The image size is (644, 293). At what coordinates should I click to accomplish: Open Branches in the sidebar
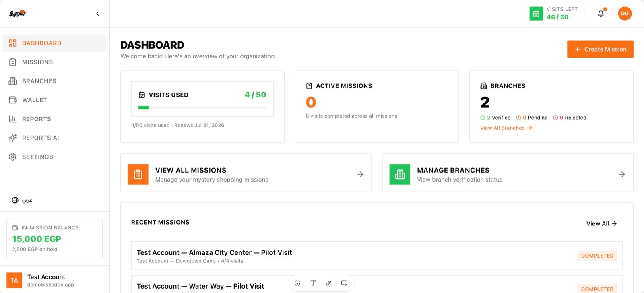[54, 81]
